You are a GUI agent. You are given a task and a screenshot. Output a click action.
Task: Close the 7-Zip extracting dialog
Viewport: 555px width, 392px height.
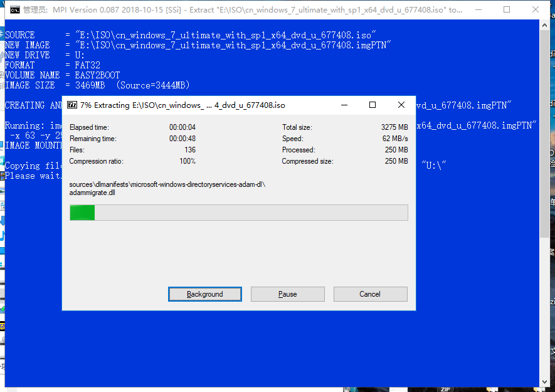[x=401, y=105]
